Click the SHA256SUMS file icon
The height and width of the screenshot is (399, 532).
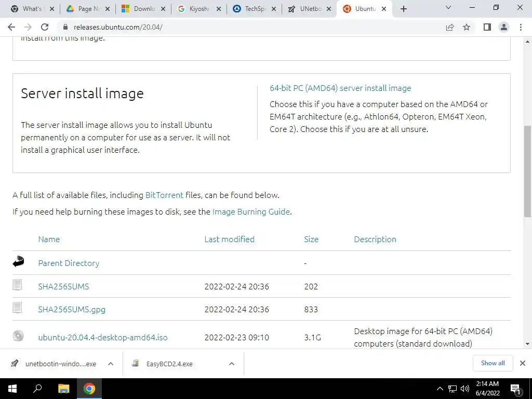coord(17,285)
